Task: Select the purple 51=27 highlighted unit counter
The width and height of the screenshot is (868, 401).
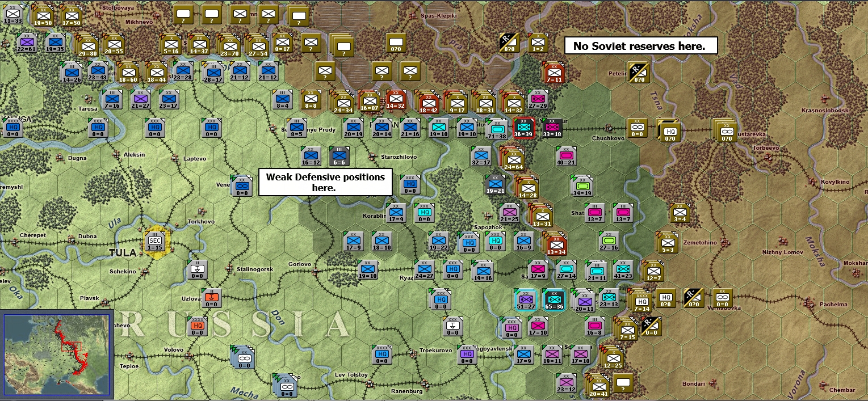Action: [526, 300]
